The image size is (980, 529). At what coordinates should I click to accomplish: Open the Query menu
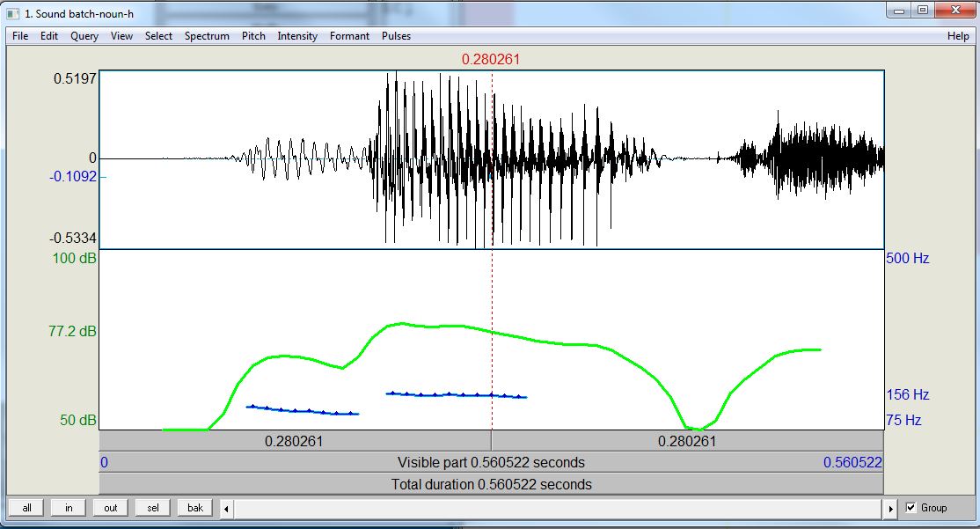(84, 35)
